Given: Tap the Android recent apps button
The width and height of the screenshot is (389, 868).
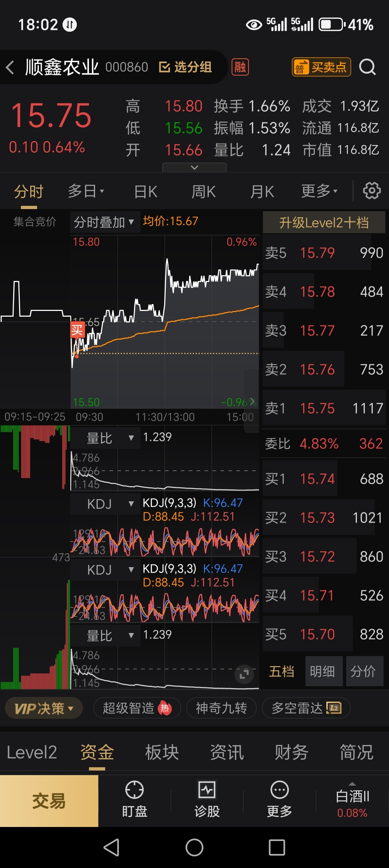Looking at the screenshot, I should coord(277,847).
